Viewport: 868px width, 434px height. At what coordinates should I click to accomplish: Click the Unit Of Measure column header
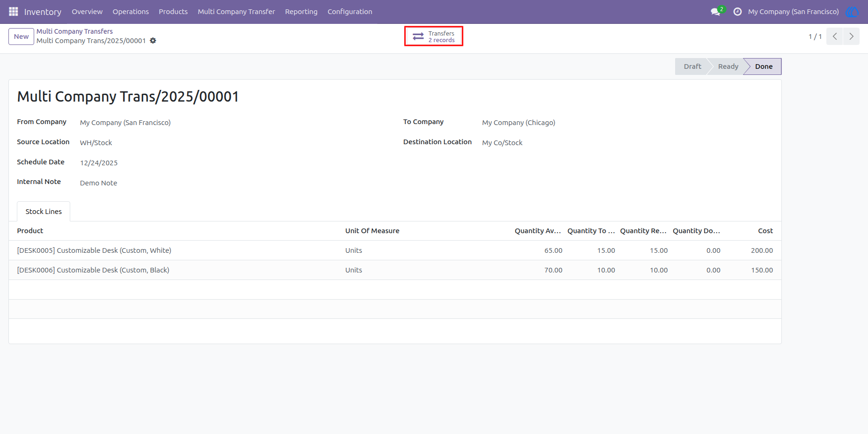[372, 231]
